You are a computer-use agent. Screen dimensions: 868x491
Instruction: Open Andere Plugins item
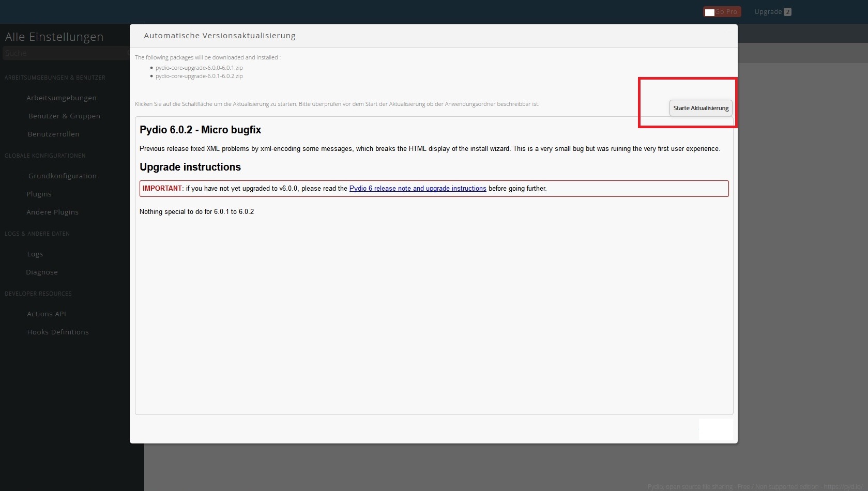(53, 212)
